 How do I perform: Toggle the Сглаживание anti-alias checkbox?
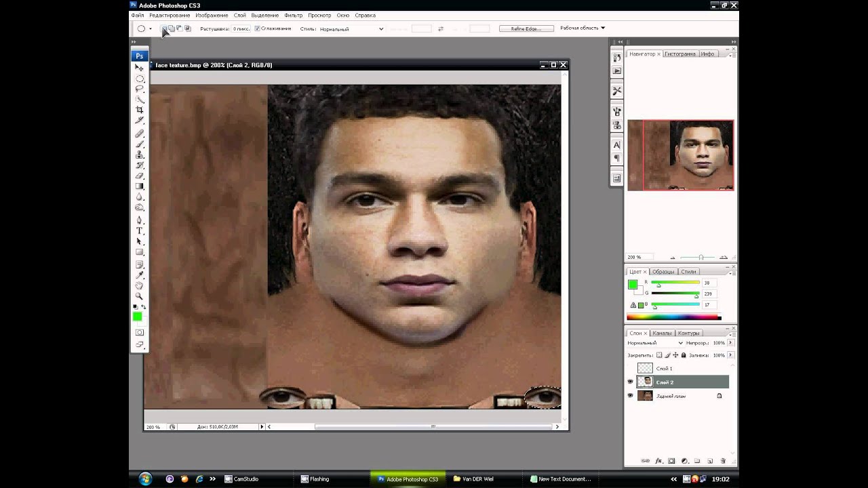(257, 28)
